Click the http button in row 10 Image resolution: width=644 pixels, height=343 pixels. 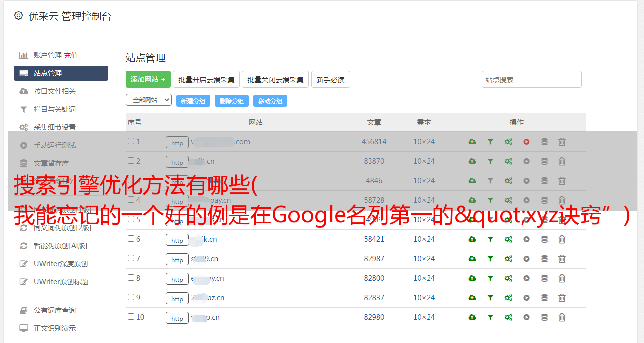[x=177, y=318]
